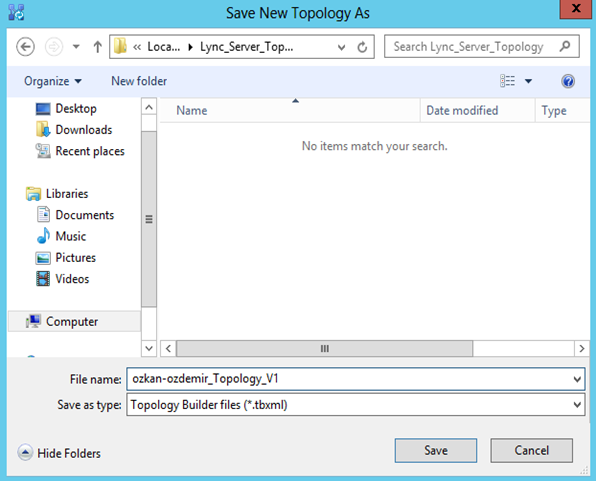Sort by the Name column header
Viewport: 596px width, 481px height.
290,111
